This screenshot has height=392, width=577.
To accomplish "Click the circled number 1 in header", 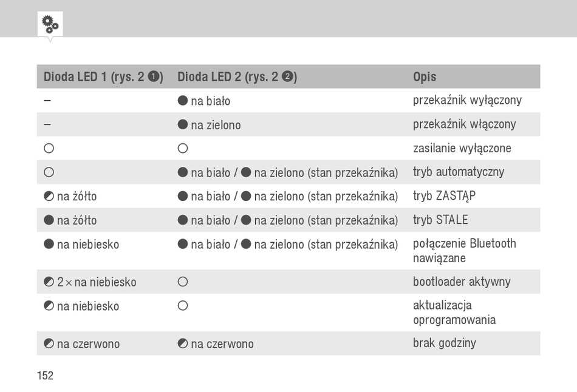I will coord(154,76).
